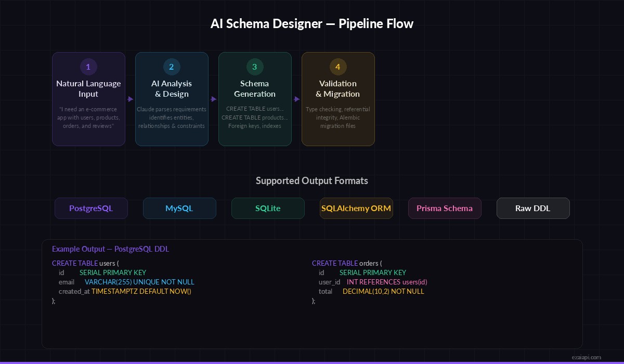Collapse the Schema Generation card
Viewport: 624px width, 364px height.
[255, 99]
